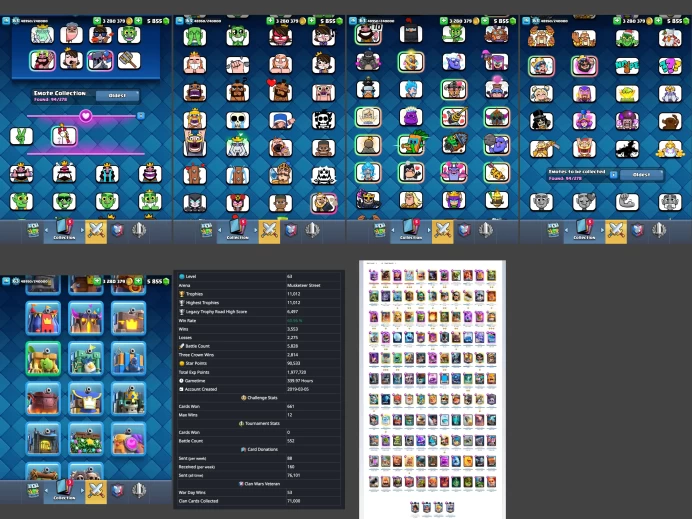Click blue info button beside Emotes to be collected
Screen dimensions: 692x519
[x=613, y=175]
